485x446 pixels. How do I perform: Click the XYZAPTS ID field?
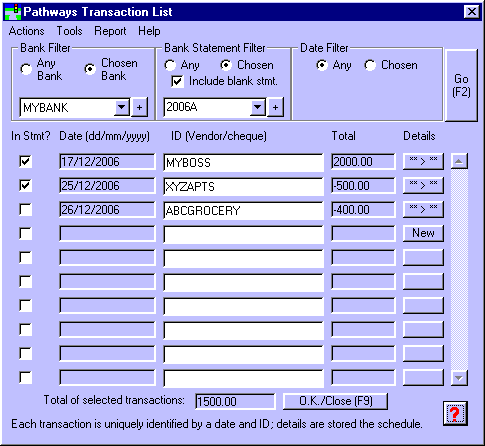pyautogui.click(x=243, y=187)
